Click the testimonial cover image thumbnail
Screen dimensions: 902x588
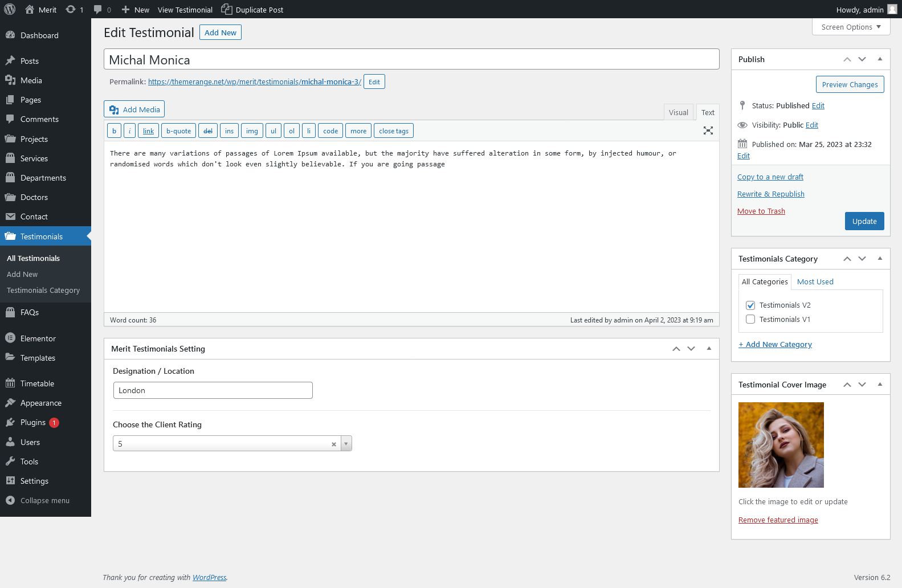[781, 445]
